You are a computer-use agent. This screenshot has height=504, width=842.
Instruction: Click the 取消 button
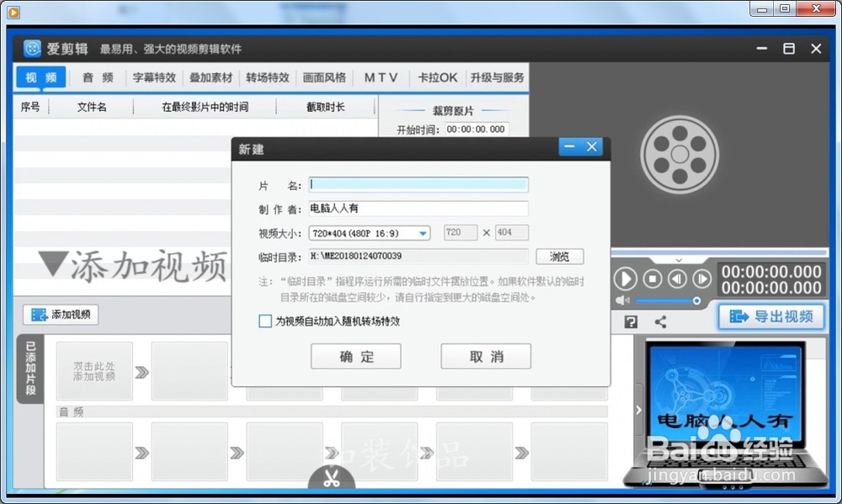[486, 357]
